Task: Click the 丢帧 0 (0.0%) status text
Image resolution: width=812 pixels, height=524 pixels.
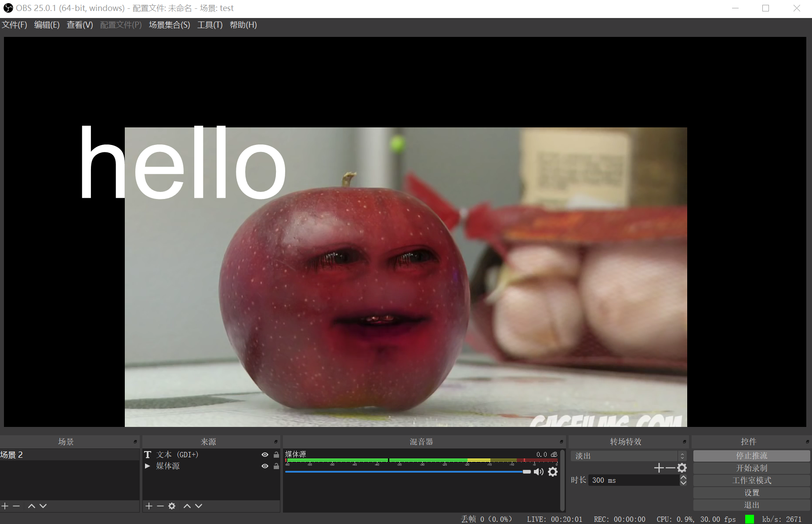Action: click(x=486, y=519)
